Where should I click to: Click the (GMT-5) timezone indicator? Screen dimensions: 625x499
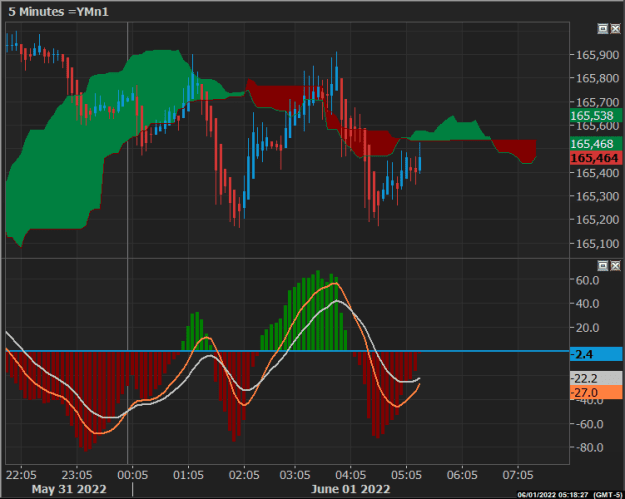pos(607,495)
